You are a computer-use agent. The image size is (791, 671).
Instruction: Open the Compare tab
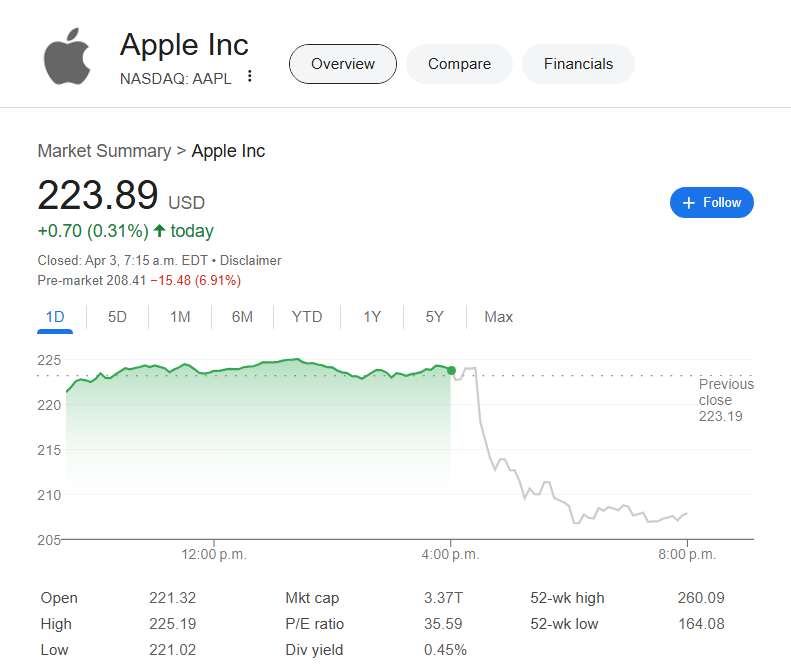pos(459,64)
